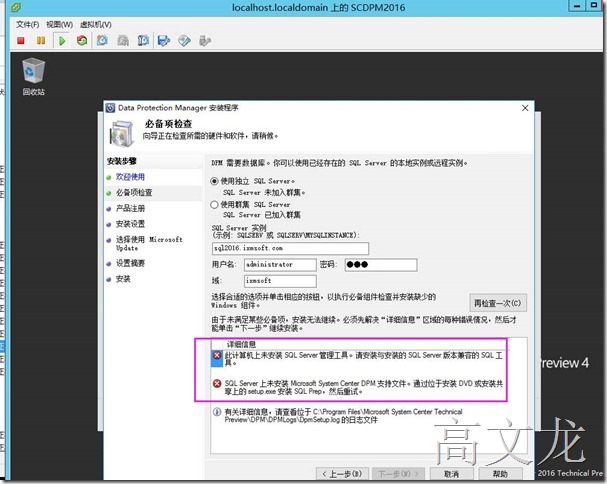Viewport: 607px width, 484px height.
Task: Select the 选择使用 Microsoft Update step
Action: click(x=149, y=244)
